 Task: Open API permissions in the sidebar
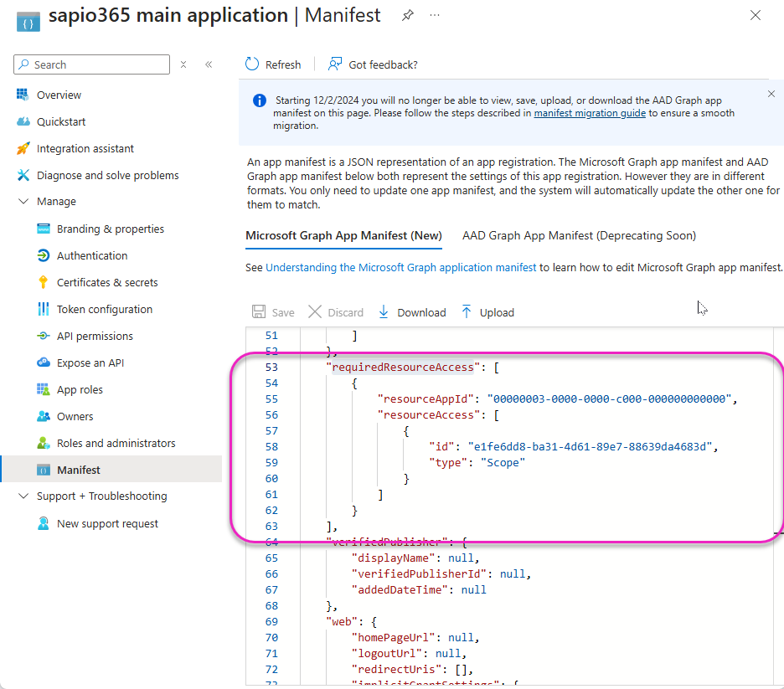95,336
